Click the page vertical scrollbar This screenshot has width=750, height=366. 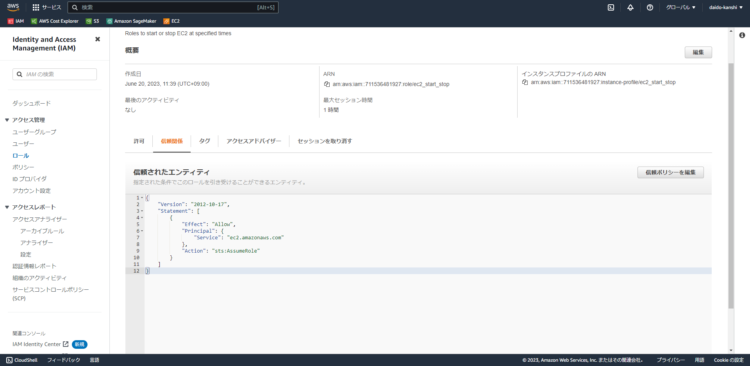[x=730, y=186]
